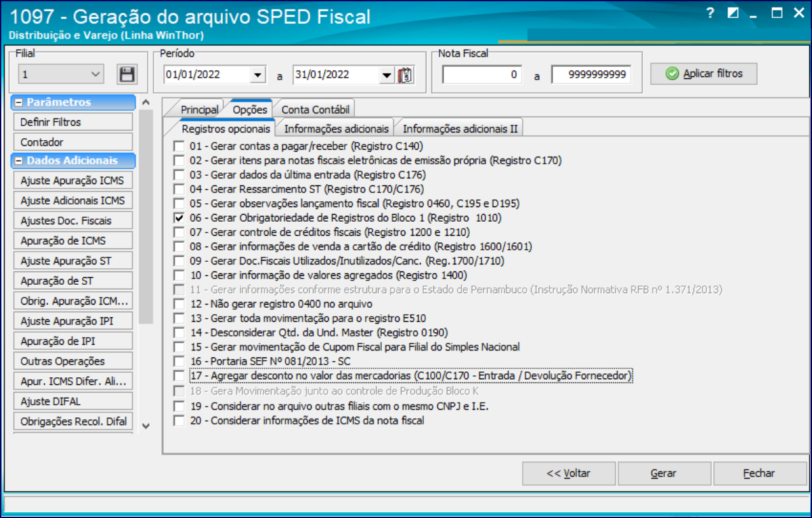Click Aplicar filtros button
This screenshot has height=518, width=812.
click(x=704, y=74)
